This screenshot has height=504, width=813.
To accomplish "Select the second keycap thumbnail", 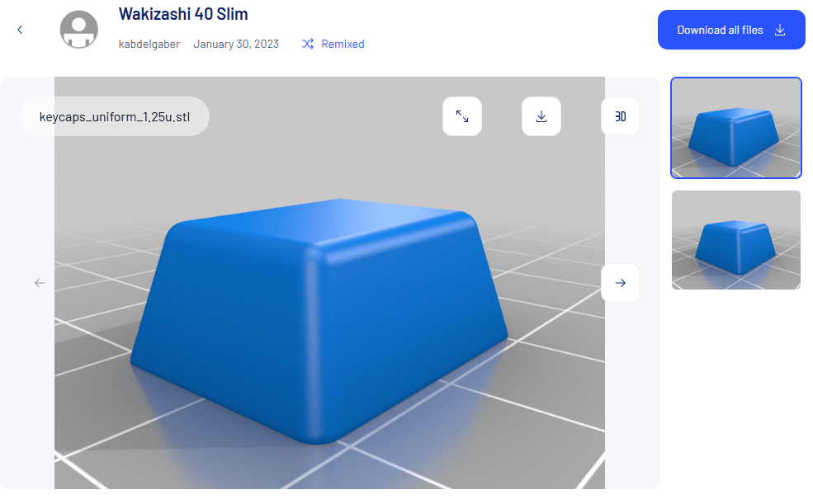I will point(735,240).
